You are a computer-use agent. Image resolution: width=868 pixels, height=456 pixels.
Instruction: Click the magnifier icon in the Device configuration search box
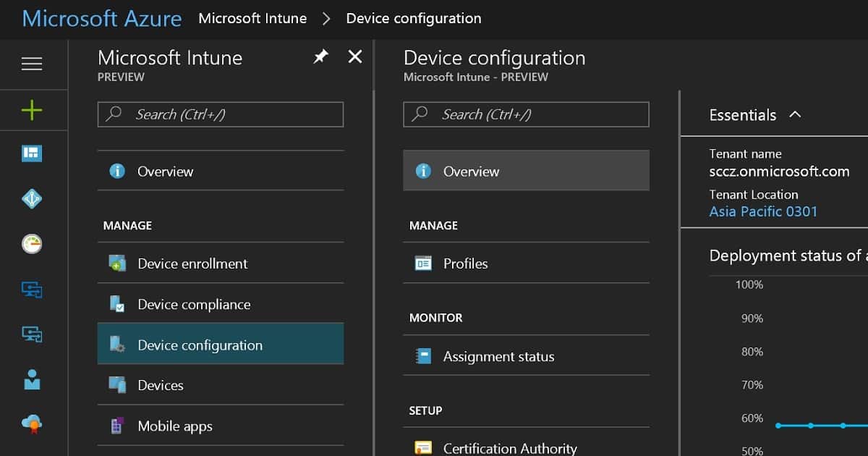click(420, 114)
